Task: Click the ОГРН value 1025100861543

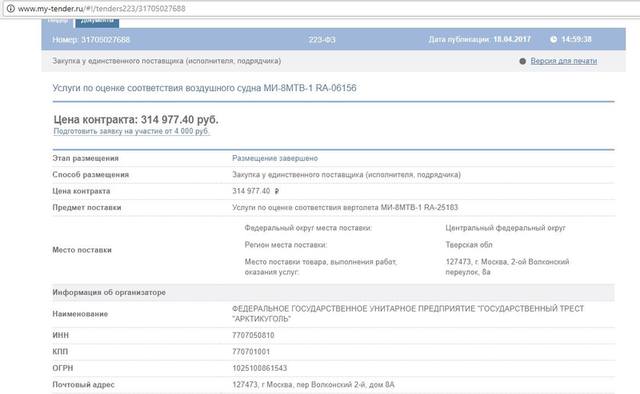Action: click(260, 368)
